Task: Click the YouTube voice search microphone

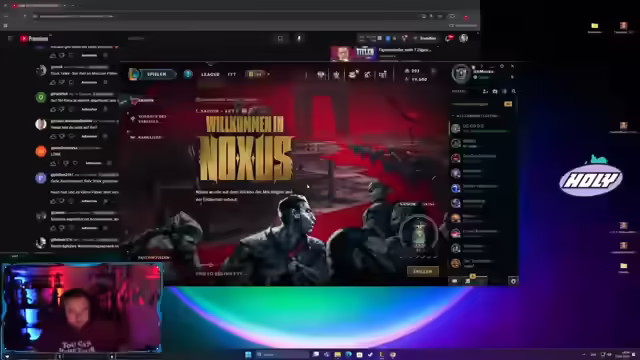Action: [x=299, y=38]
